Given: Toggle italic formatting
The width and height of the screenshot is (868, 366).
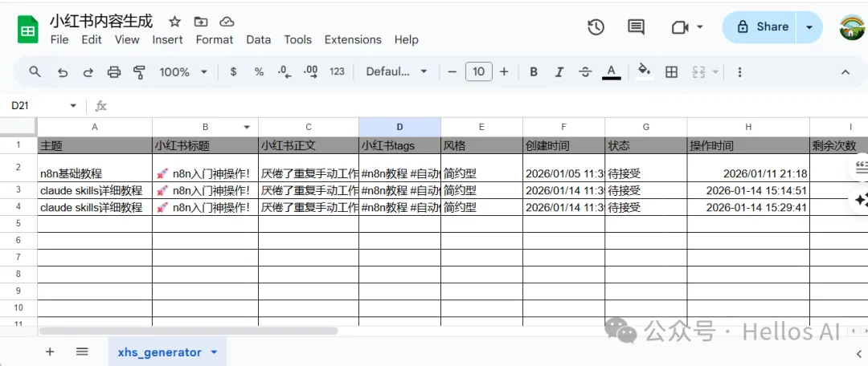Looking at the screenshot, I should click(x=559, y=72).
